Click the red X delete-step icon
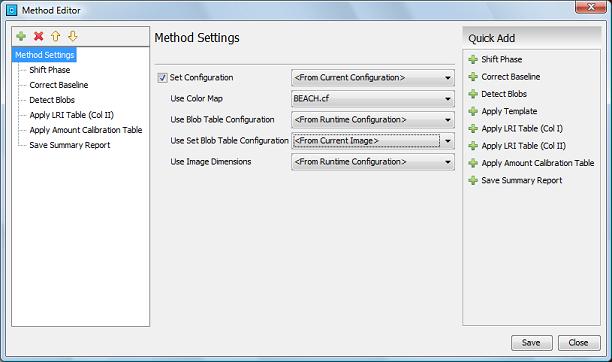612x362 pixels. tap(38, 36)
